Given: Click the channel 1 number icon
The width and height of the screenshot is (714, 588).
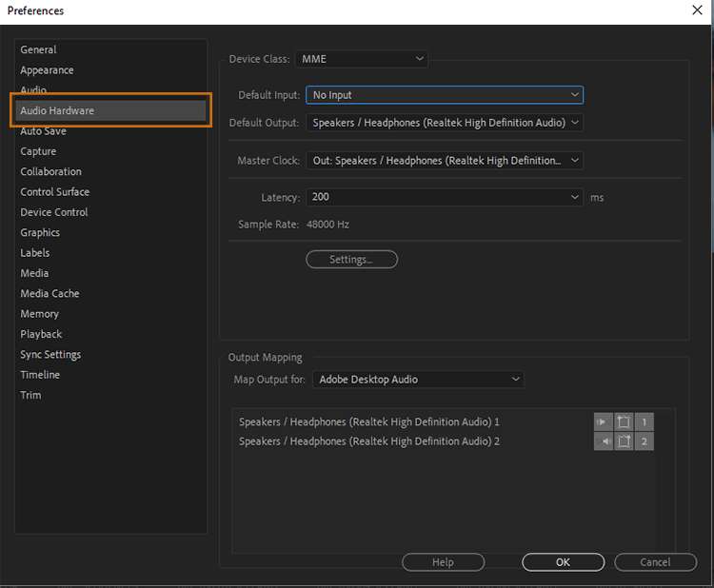Looking at the screenshot, I should tap(645, 421).
